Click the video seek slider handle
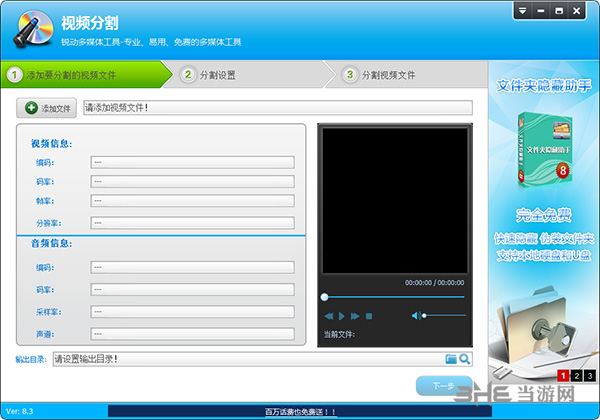The height and width of the screenshot is (420, 600). pyautogui.click(x=324, y=297)
